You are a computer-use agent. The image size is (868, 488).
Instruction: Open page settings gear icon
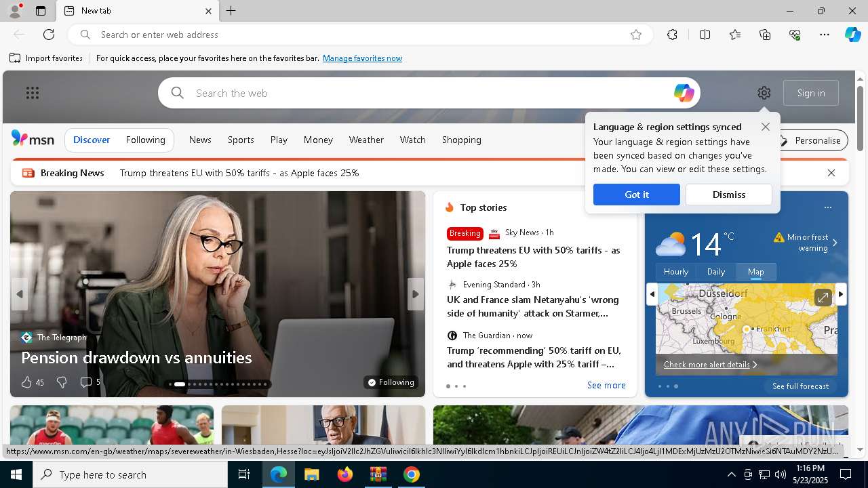[764, 93]
